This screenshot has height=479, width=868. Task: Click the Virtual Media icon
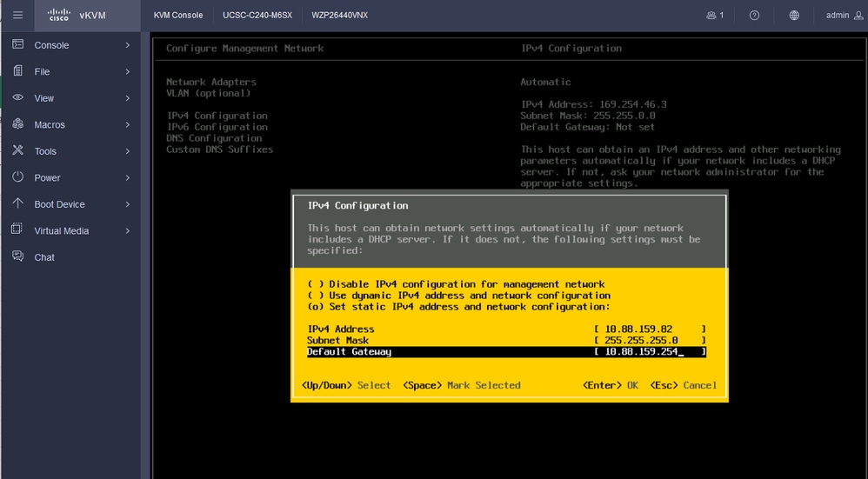[x=17, y=229]
